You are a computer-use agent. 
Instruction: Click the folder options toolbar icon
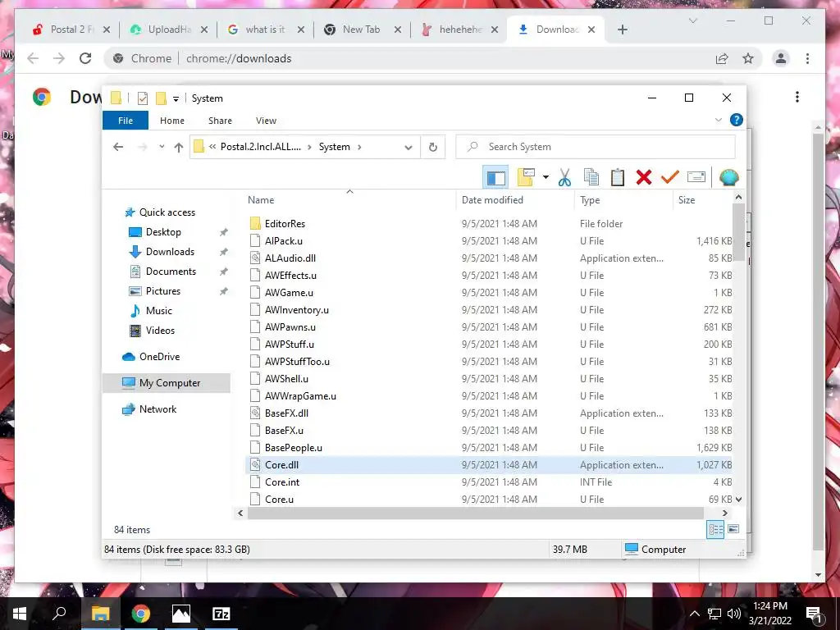(526, 177)
